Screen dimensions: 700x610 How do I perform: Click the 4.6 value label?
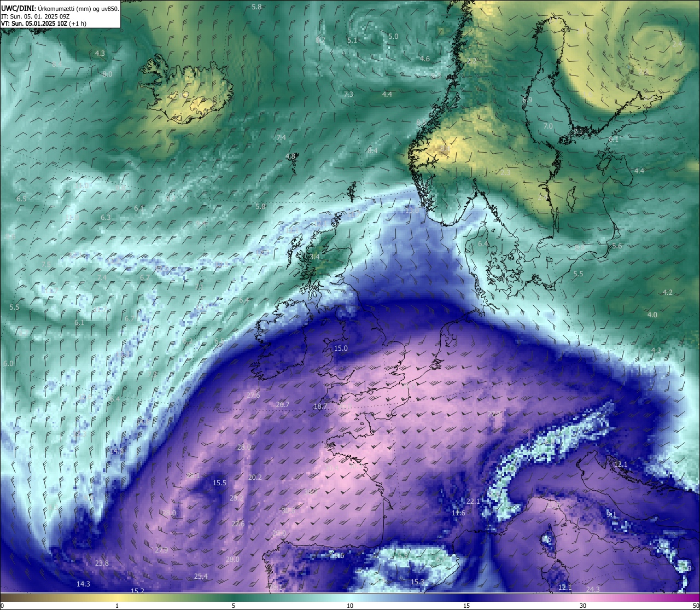(x=425, y=59)
